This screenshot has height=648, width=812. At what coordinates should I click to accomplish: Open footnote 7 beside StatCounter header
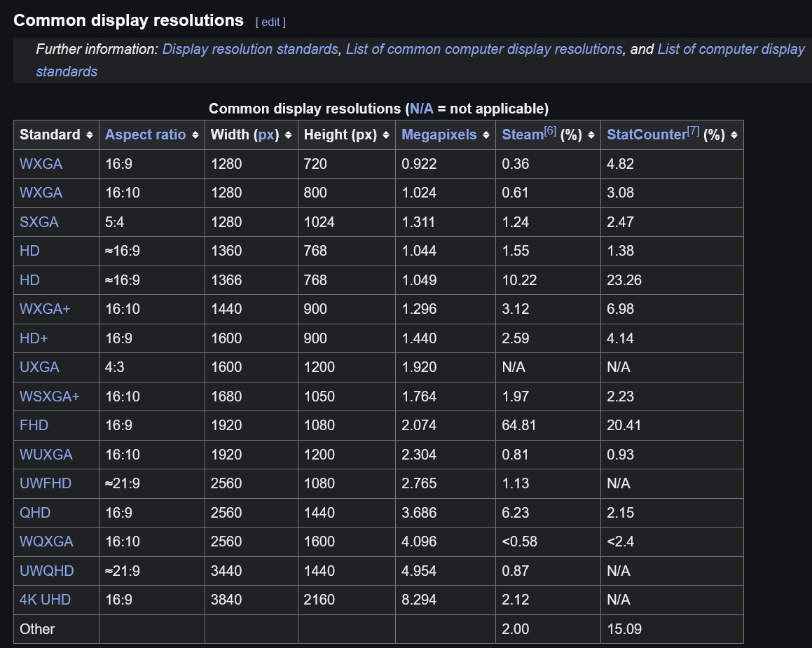coord(692,131)
